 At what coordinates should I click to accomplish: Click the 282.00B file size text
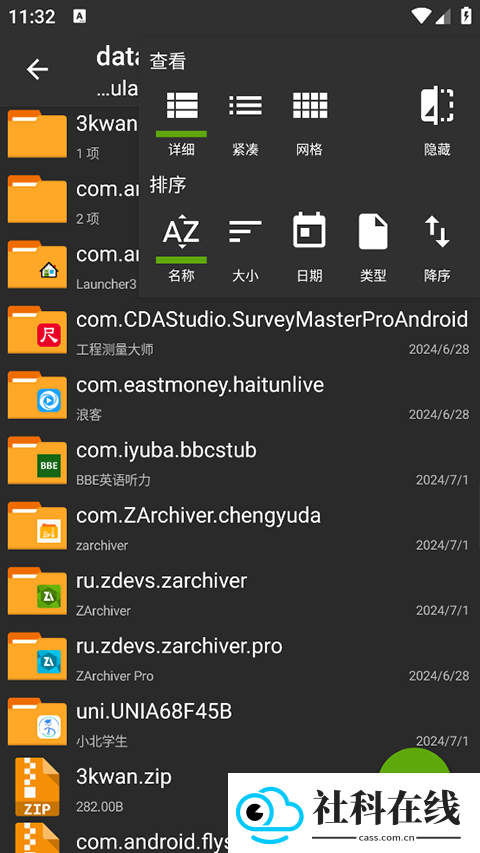100,806
